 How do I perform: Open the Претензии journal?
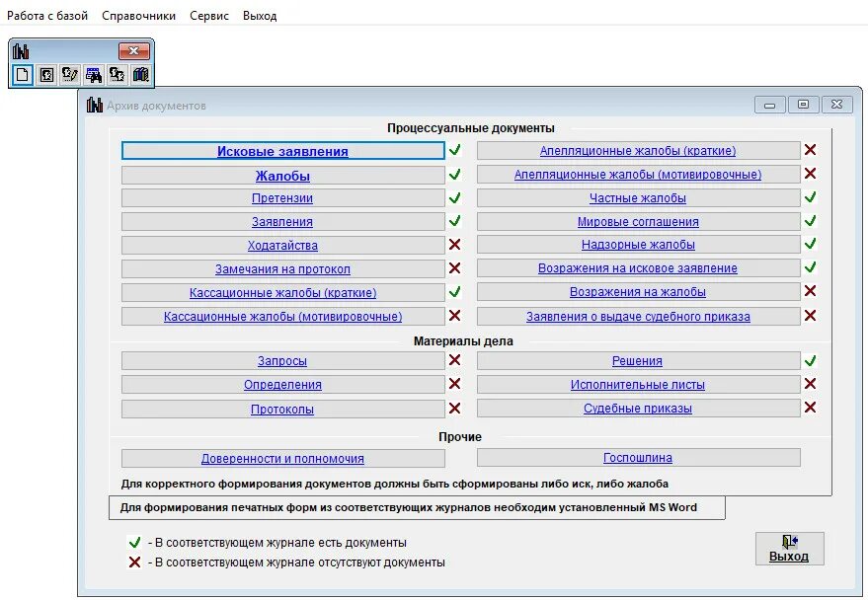pyautogui.click(x=282, y=198)
